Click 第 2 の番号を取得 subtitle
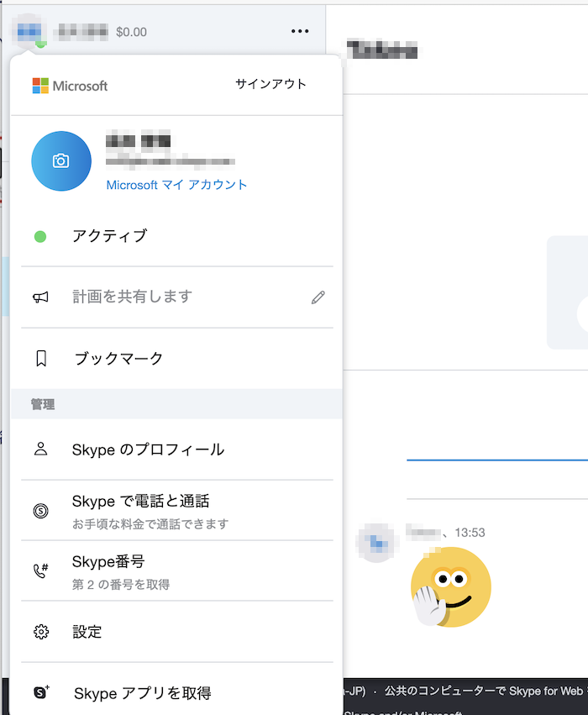Screen dimensions: 588x715 point(121,584)
